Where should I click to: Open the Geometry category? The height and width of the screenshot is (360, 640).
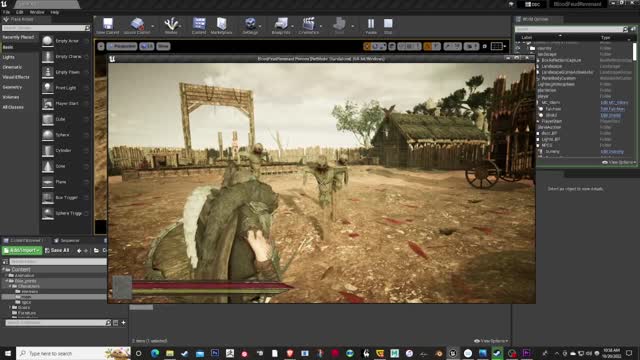(12, 87)
